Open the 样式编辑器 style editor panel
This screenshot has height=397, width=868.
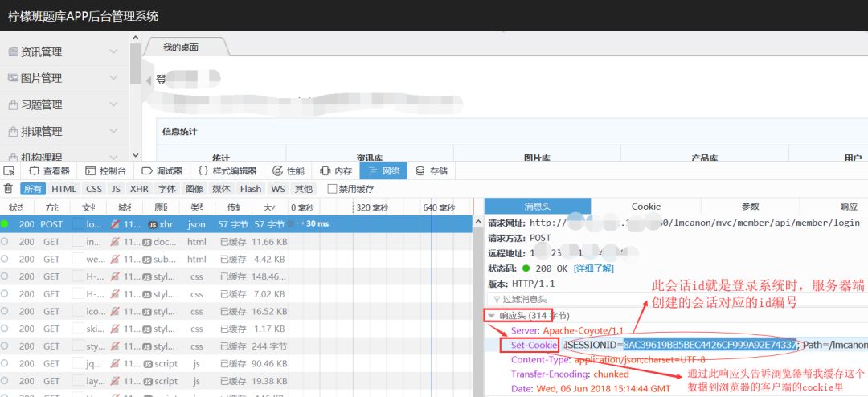[227, 170]
